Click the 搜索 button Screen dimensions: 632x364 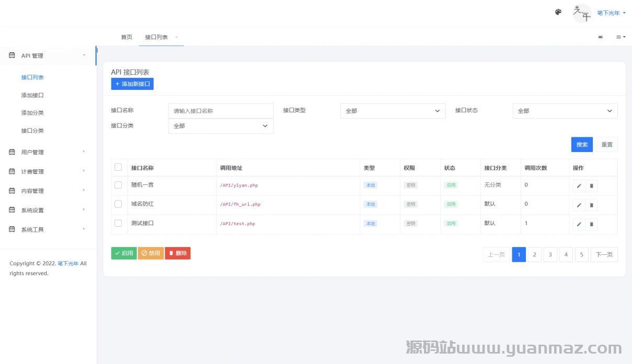[582, 145]
